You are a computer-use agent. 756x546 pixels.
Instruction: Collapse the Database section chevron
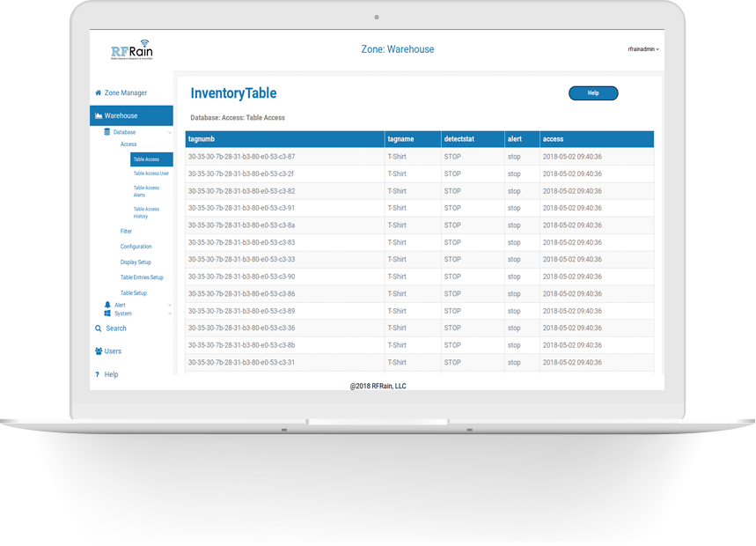point(170,132)
